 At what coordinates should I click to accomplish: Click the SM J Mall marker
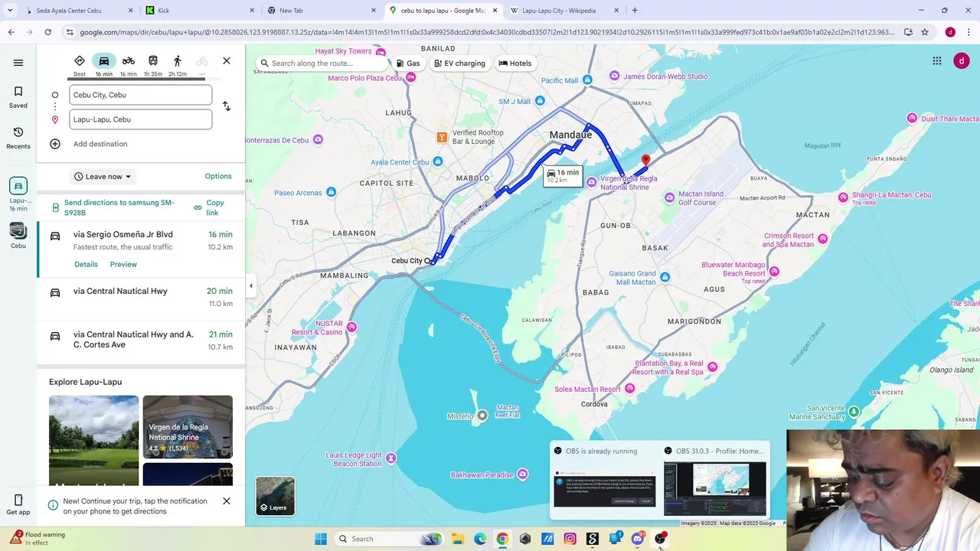[x=540, y=101]
